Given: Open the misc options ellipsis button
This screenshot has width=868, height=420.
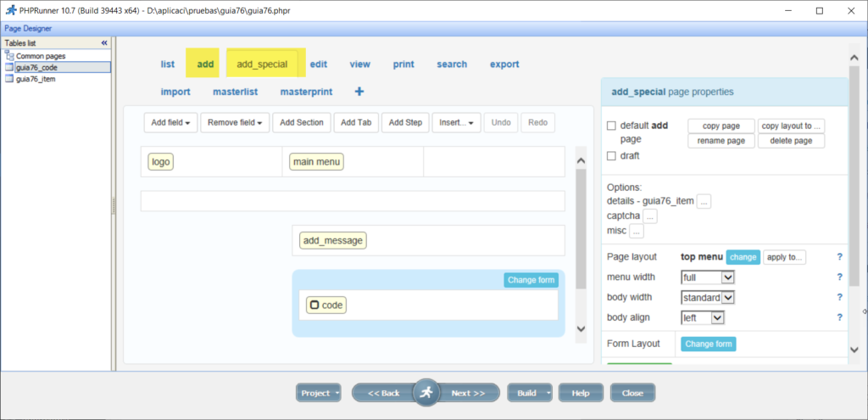Looking at the screenshot, I should click(x=636, y=231).
